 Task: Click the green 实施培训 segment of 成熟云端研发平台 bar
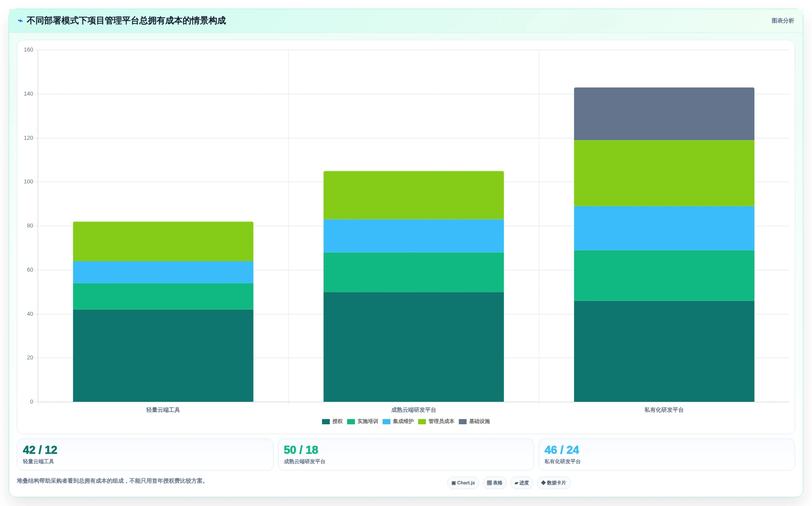pyautogui.click(x=413, y=272)
